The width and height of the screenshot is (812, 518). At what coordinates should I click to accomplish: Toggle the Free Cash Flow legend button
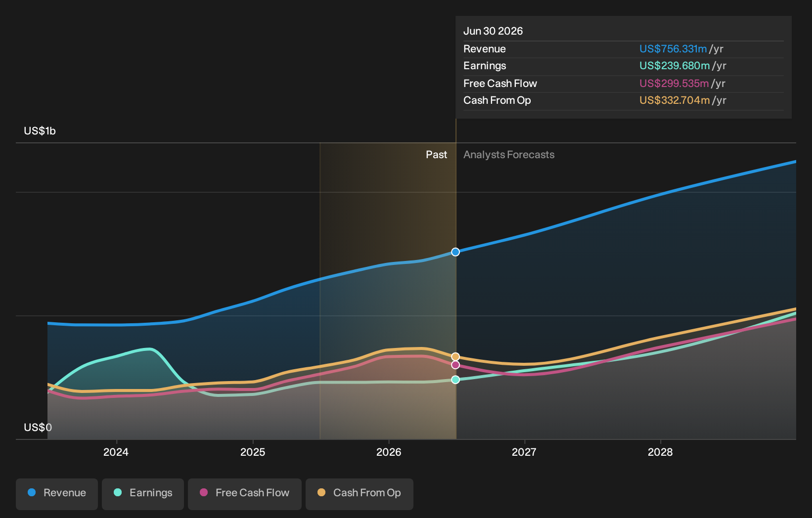pyautogui.click(x=245, y=494)
